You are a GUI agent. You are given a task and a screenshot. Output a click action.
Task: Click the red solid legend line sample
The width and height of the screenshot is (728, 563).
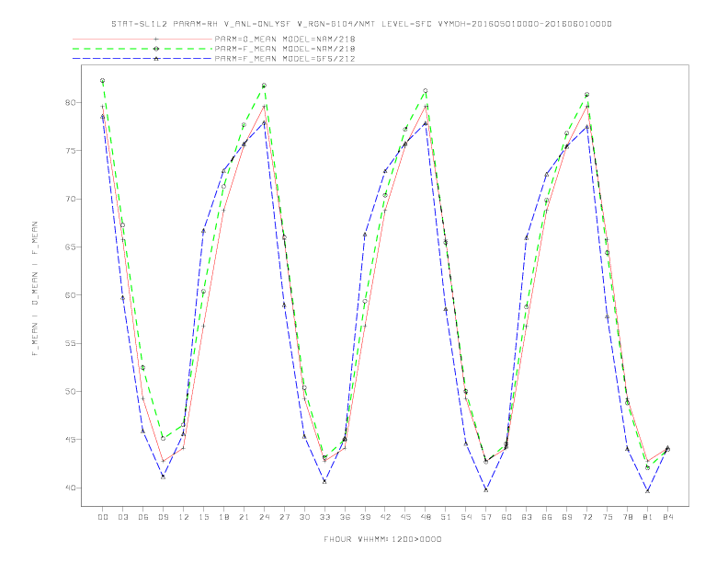coord(142,39)
